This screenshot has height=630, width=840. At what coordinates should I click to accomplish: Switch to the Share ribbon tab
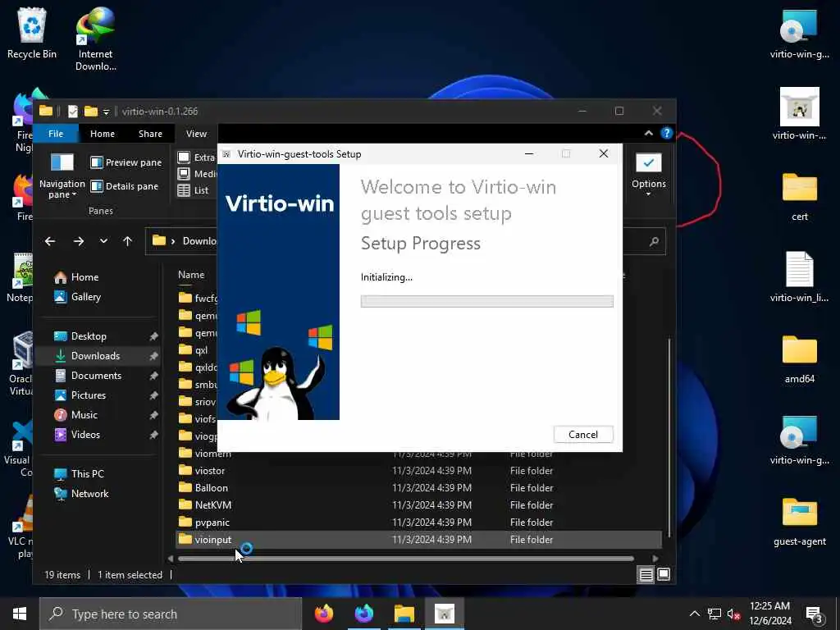pos(150,134)
